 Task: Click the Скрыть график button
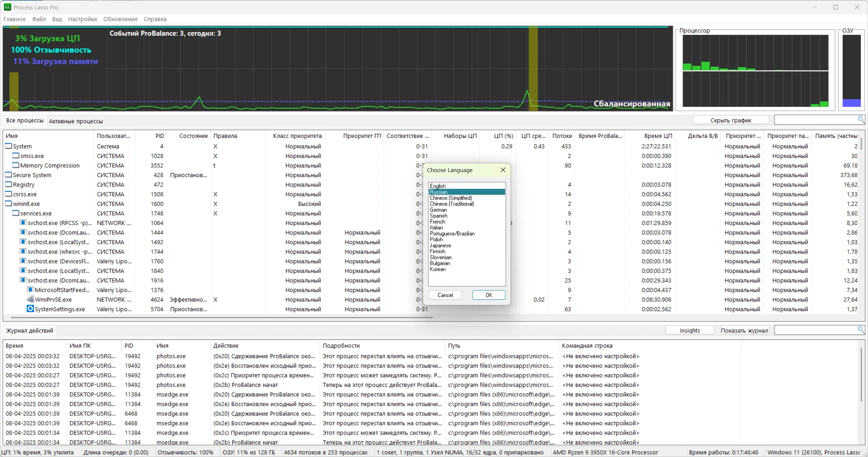tap(730, 120)
